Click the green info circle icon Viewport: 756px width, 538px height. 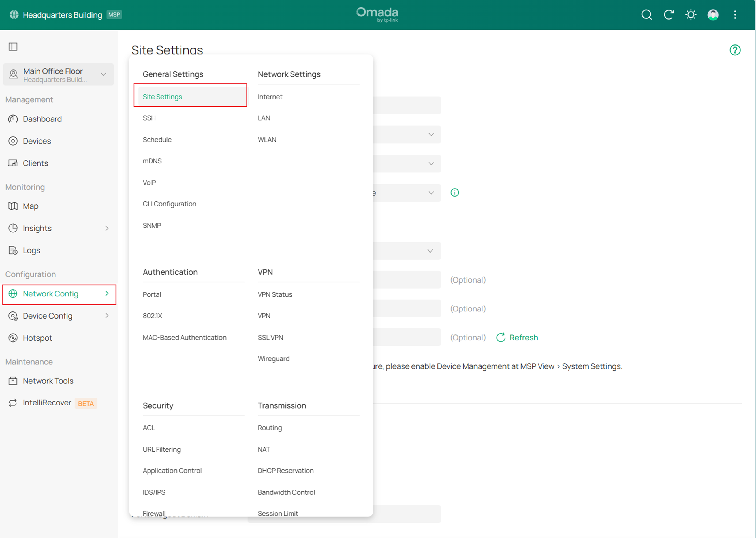454,193
